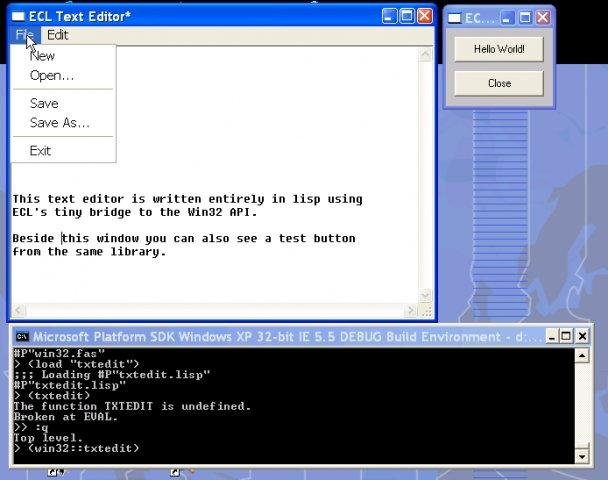Close the Microsoft Platform SDK console window
The height and width of the screenshot is (480, 608).
[582, 336]
